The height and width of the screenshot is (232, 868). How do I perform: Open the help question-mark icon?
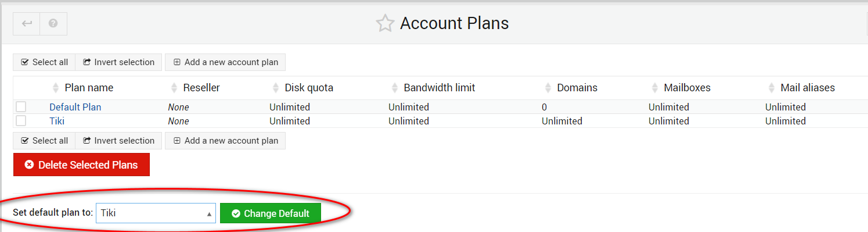pos(53,24)
